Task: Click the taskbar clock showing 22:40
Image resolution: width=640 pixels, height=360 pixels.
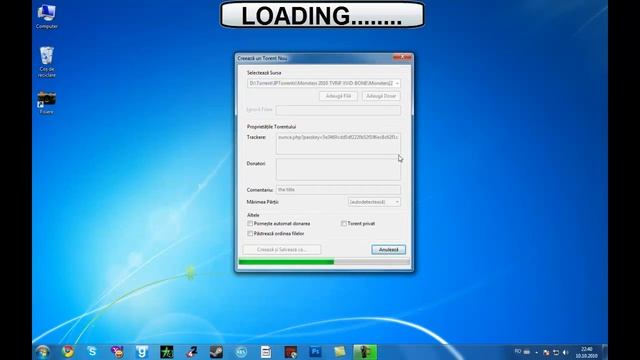Action: (587, 352)
